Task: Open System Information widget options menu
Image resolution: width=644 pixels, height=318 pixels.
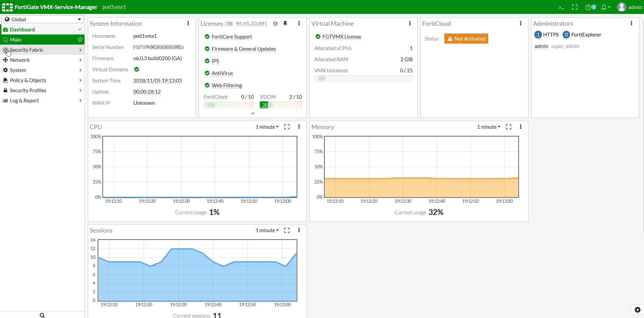Action: 188,23
